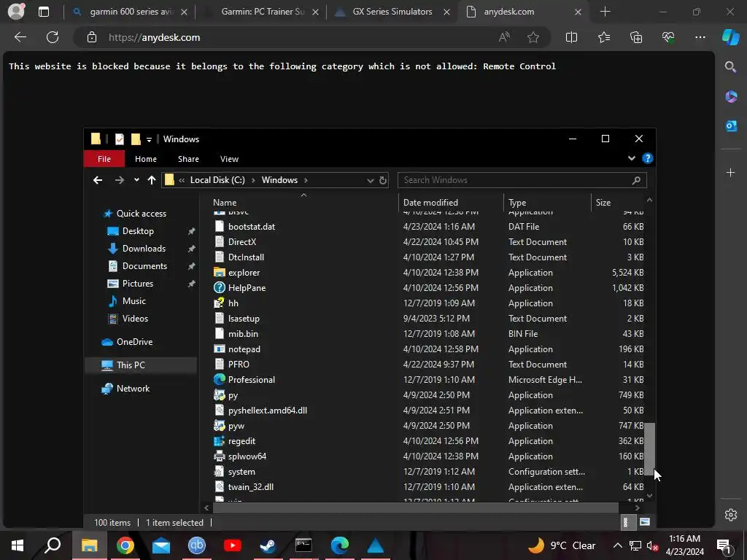Viewport: 747px width, 560px height.
Task: Open Outlook in Edge sidebar
Action: point(731,125)
